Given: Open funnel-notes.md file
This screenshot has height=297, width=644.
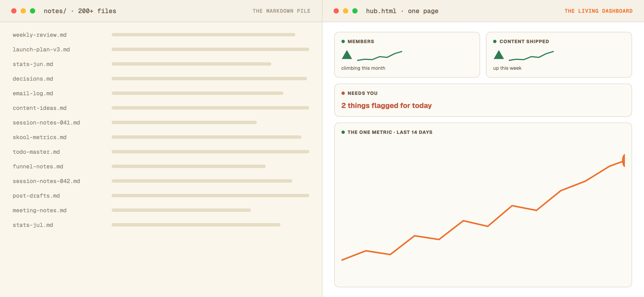Looking at the screenshot, I should click(38, 166).
